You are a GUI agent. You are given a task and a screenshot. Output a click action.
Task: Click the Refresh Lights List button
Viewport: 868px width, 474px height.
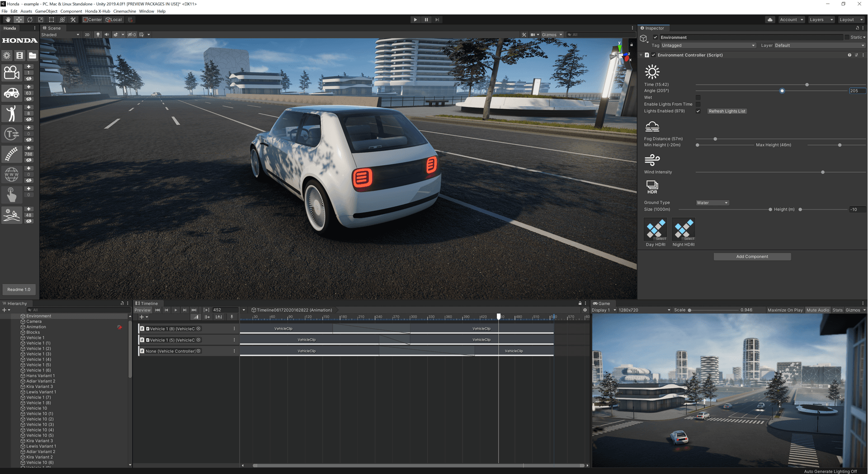726,111
